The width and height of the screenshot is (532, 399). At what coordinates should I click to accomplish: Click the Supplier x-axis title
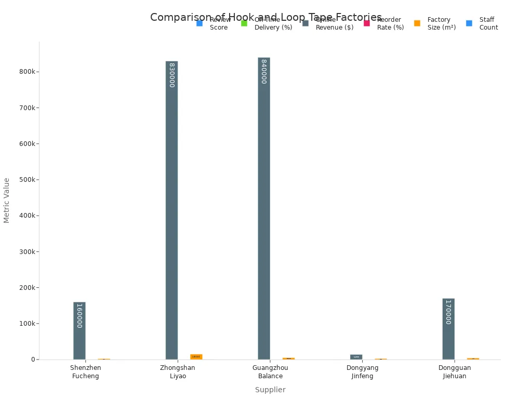(x=270, y=390)
